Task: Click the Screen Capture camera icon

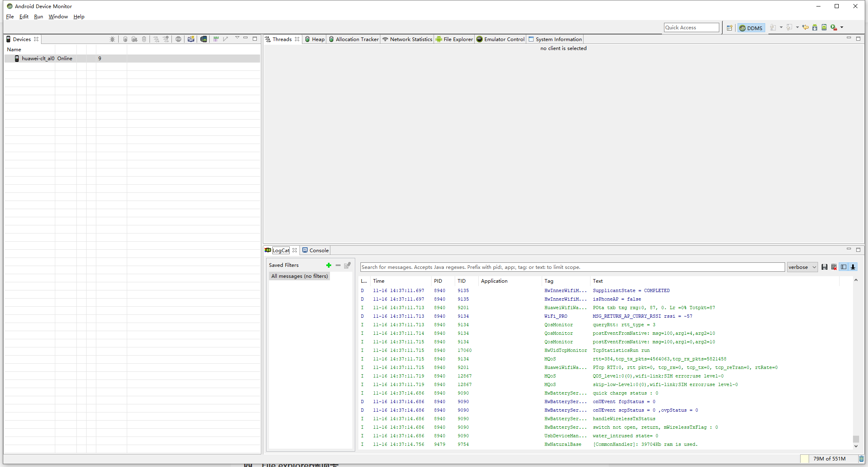Action: click(191, 39)
